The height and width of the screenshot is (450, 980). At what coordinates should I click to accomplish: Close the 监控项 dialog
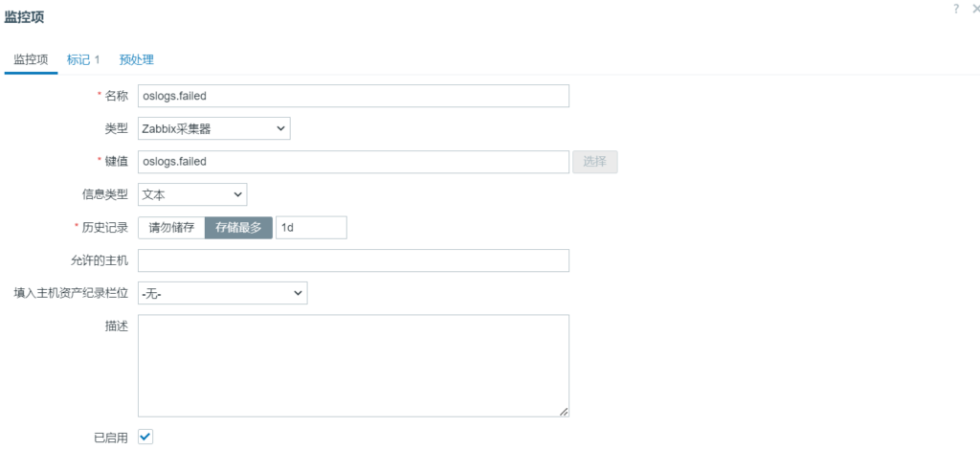[974, 9]
